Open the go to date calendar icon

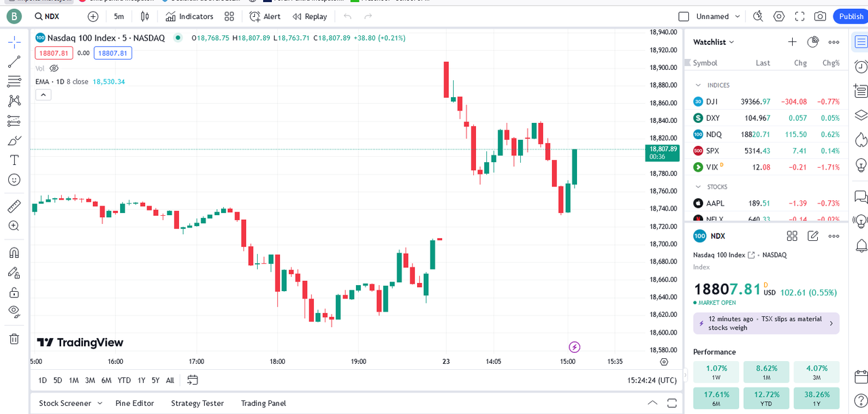pyautogui.click(x=193, y=380)
